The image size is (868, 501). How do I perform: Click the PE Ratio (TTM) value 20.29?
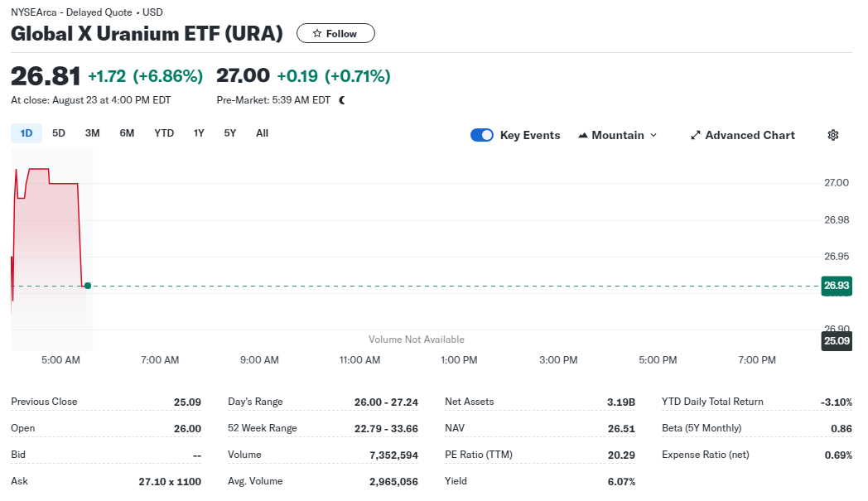click(x=622, y=455)
